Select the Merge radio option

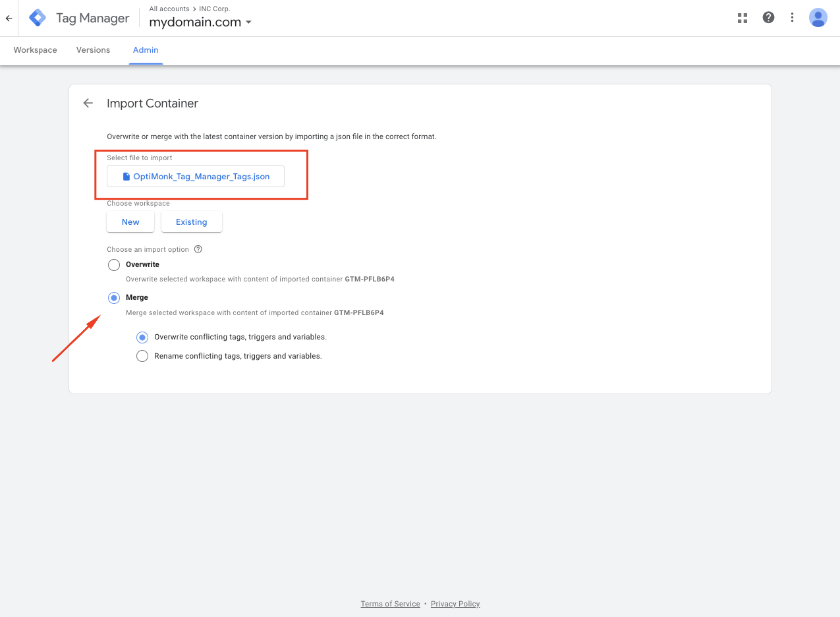click(x=114, y=298)
